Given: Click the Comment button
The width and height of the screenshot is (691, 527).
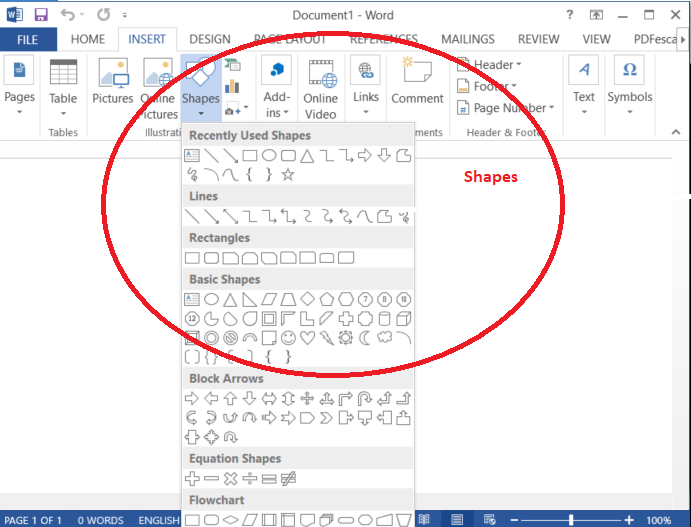Looking at the screenshot, I should (417, 82).
